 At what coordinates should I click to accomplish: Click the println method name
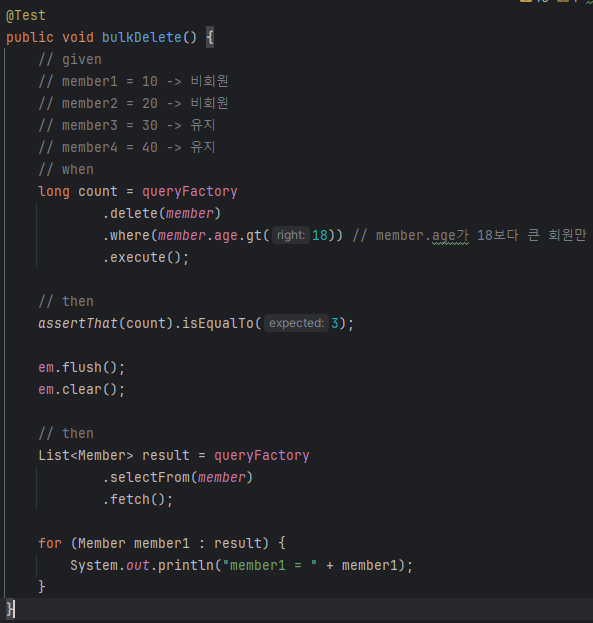[x=186, y=565]
